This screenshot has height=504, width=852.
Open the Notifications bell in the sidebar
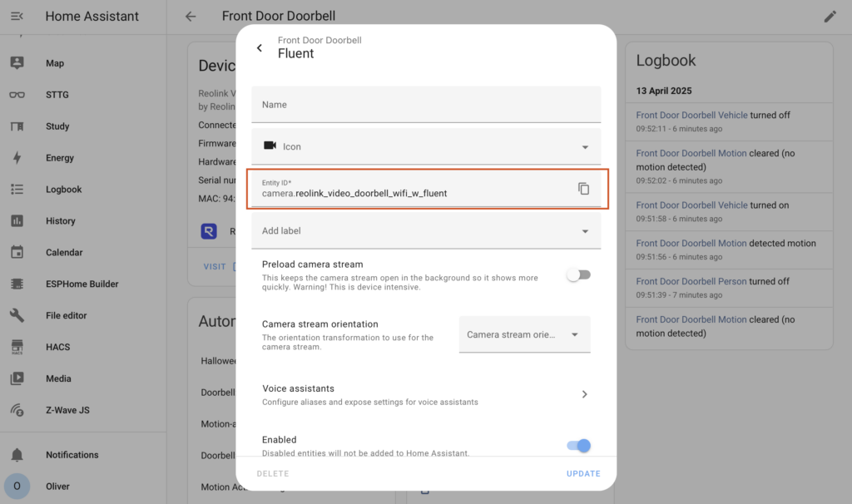17,455
